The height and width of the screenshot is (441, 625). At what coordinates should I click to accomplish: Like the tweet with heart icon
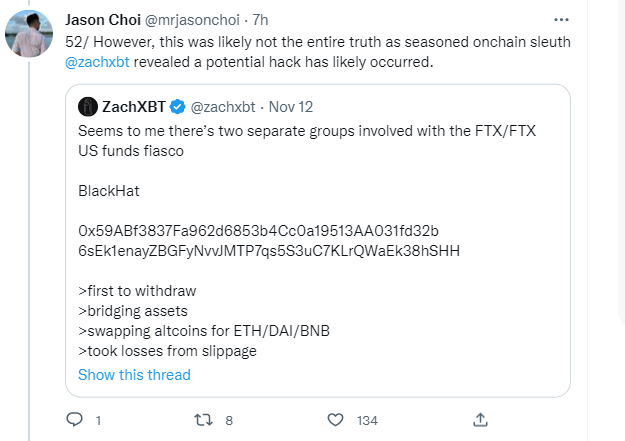point(337,420)
